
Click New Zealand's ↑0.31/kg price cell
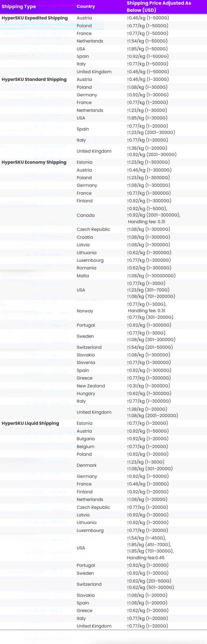click(x=148, y=386)
